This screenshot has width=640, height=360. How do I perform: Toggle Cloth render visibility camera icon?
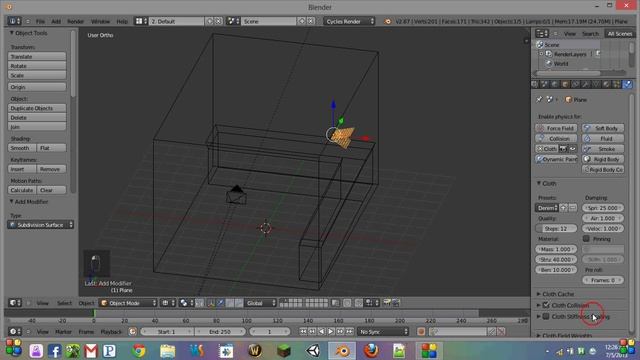(563, 149)
